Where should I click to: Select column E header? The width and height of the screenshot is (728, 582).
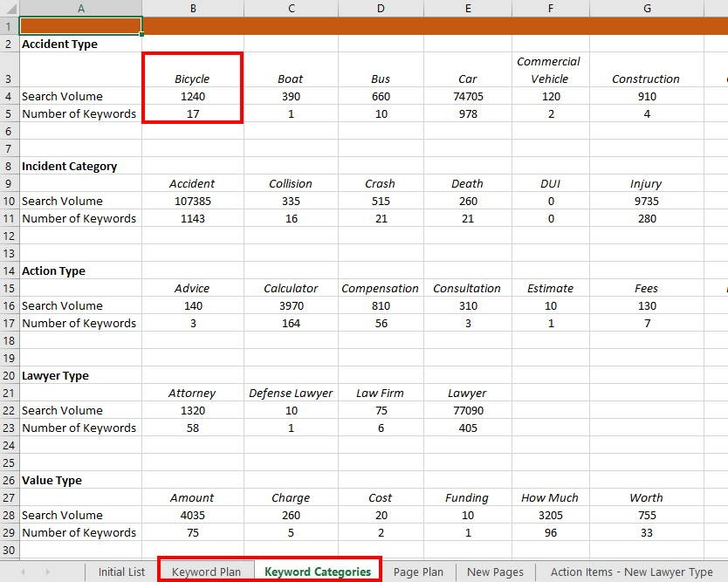468,8
